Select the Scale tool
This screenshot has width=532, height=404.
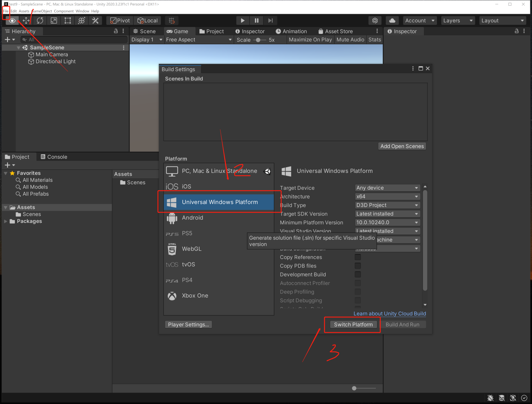click(54, 21)
